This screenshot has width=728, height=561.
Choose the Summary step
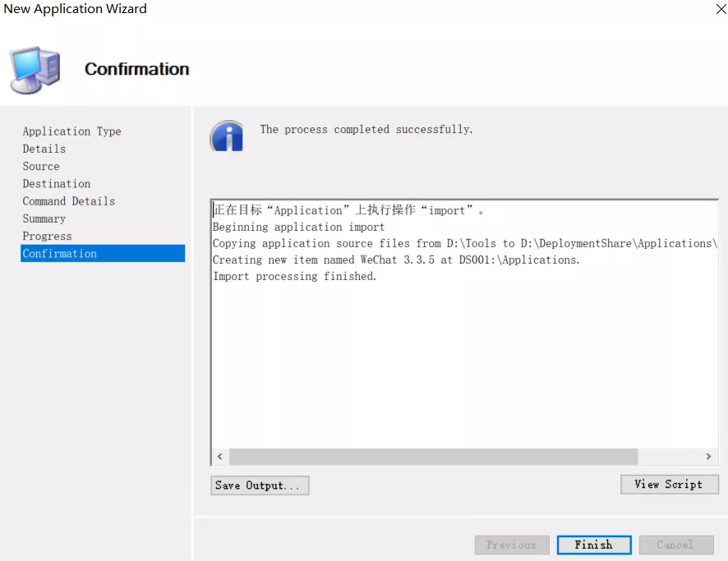tap(44, 218)
